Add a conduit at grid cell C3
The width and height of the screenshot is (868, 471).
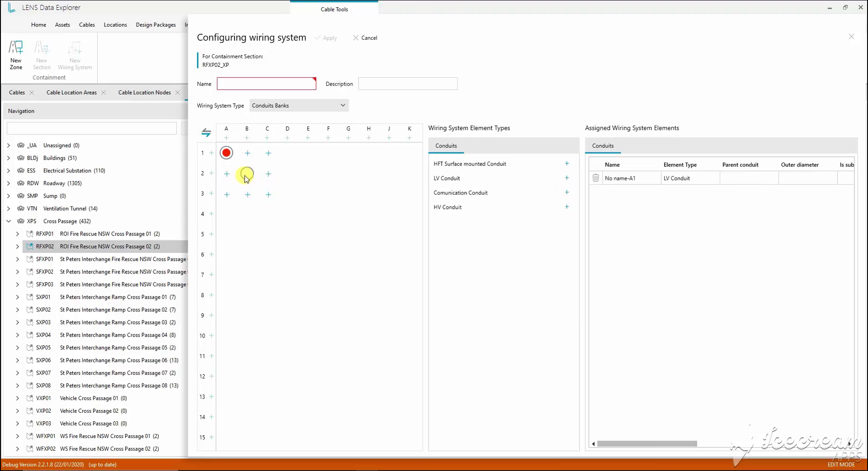(269, 195)
